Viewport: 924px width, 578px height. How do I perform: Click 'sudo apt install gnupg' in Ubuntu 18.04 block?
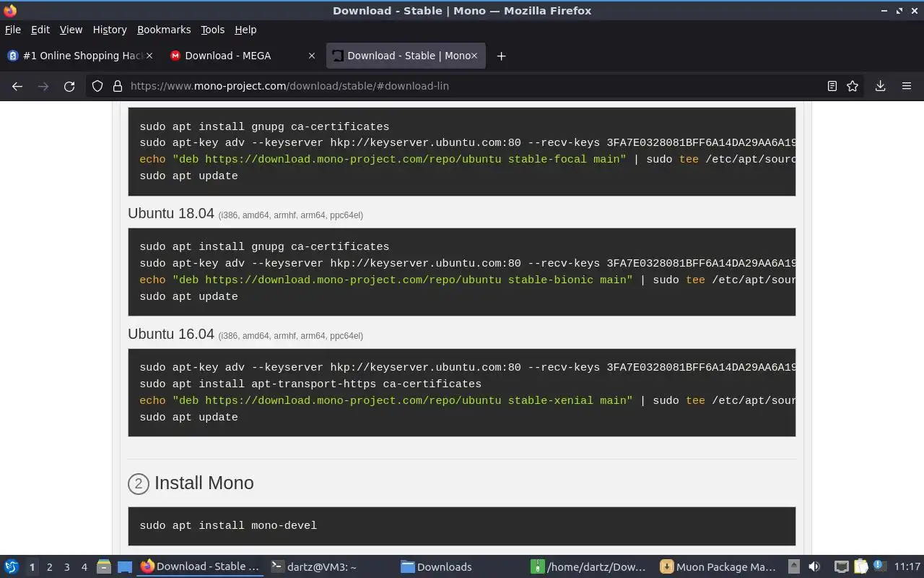tap(264, 246)
